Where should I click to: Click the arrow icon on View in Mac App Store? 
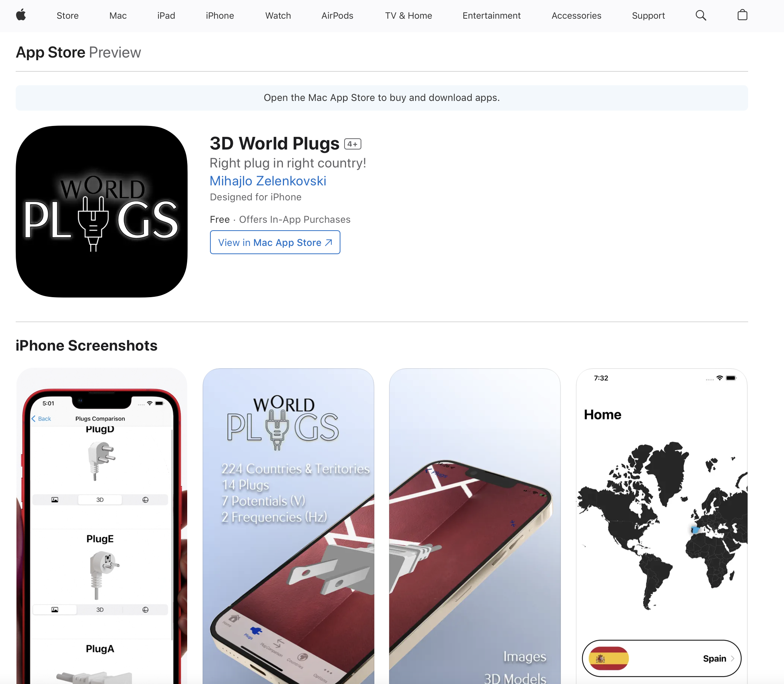(329, 243)
